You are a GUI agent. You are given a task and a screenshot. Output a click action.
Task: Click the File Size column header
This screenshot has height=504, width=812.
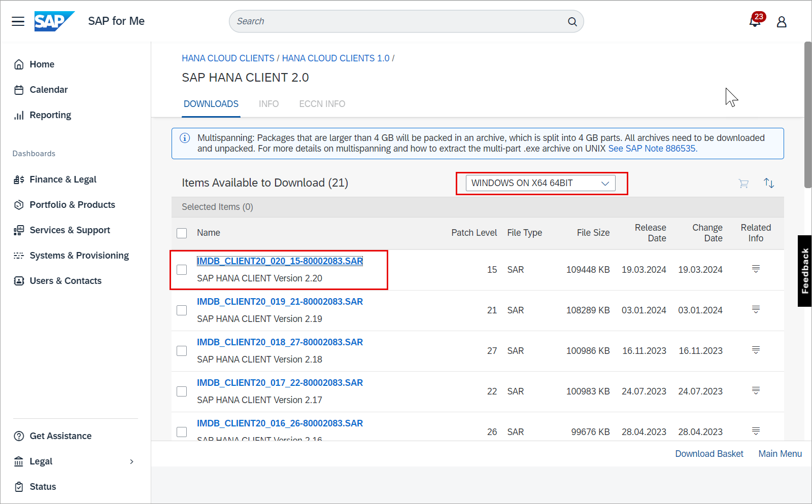point(593,233)
